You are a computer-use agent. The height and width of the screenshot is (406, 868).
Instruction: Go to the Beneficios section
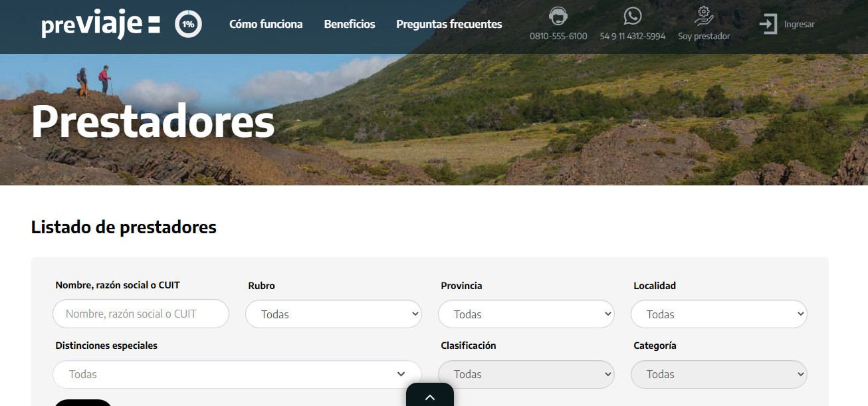coord(350,25)
